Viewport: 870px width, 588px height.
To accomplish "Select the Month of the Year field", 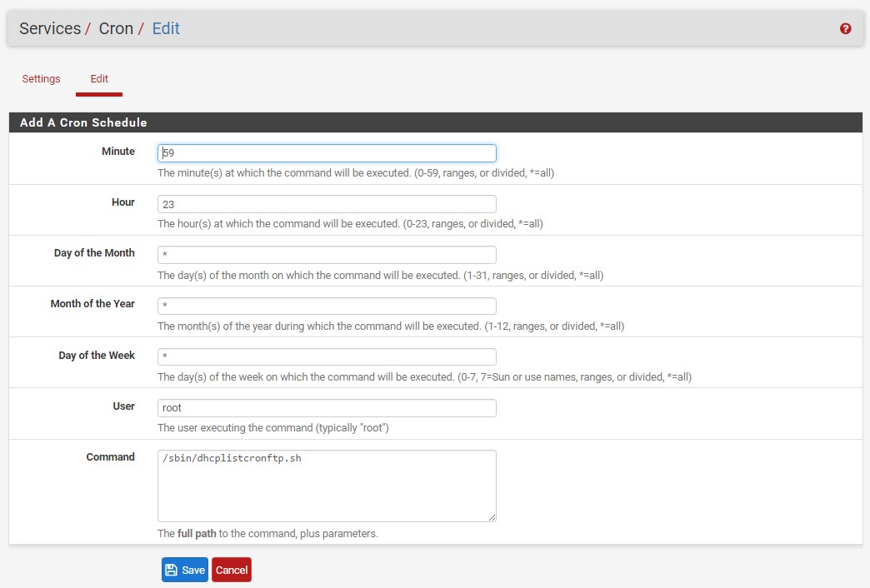I will click(x=327, y=306).
